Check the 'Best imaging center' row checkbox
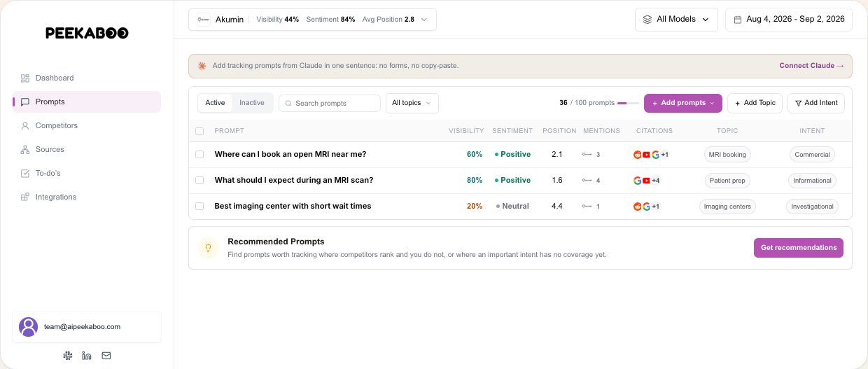The image size is (868, 369). click(x=199, y=206)
